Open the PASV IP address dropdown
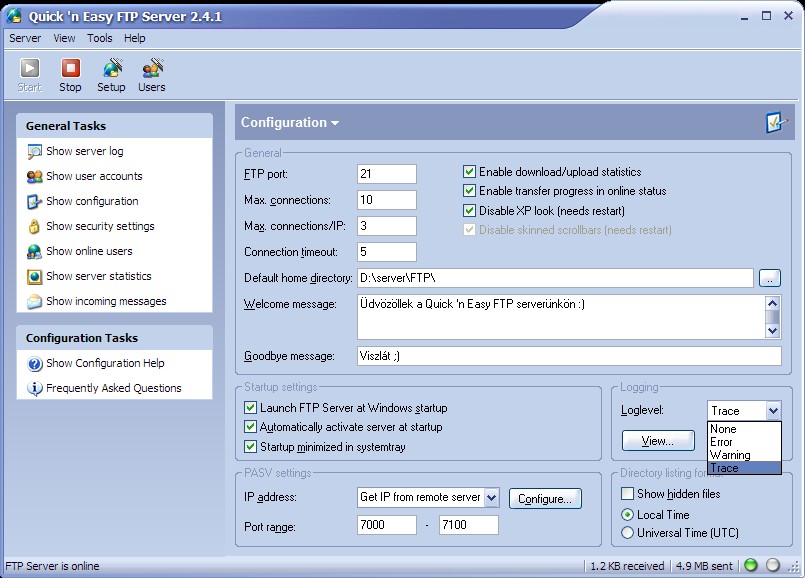This screenshot has height=578, width=805. (491, 497)
